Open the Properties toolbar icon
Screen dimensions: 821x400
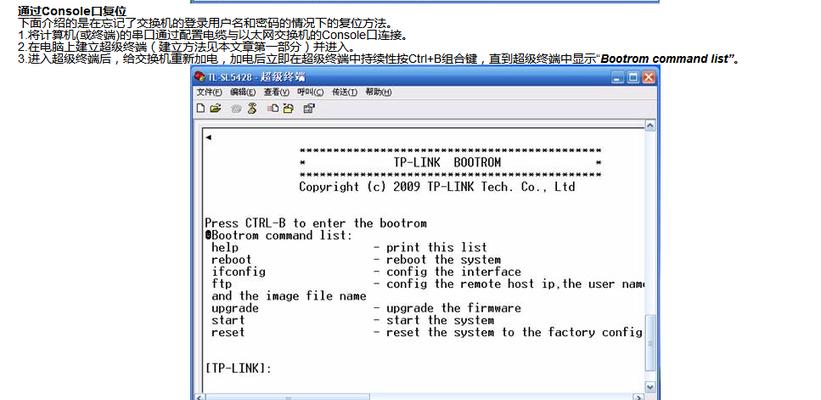309,108
